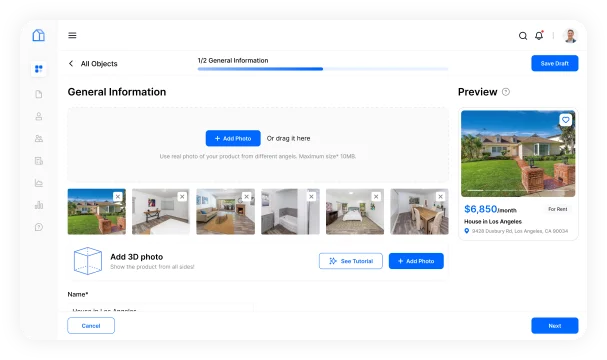Select the bedroom thumbnail
Image resolution: width=607 pixels, height=360 pixels.
point(355,212)
